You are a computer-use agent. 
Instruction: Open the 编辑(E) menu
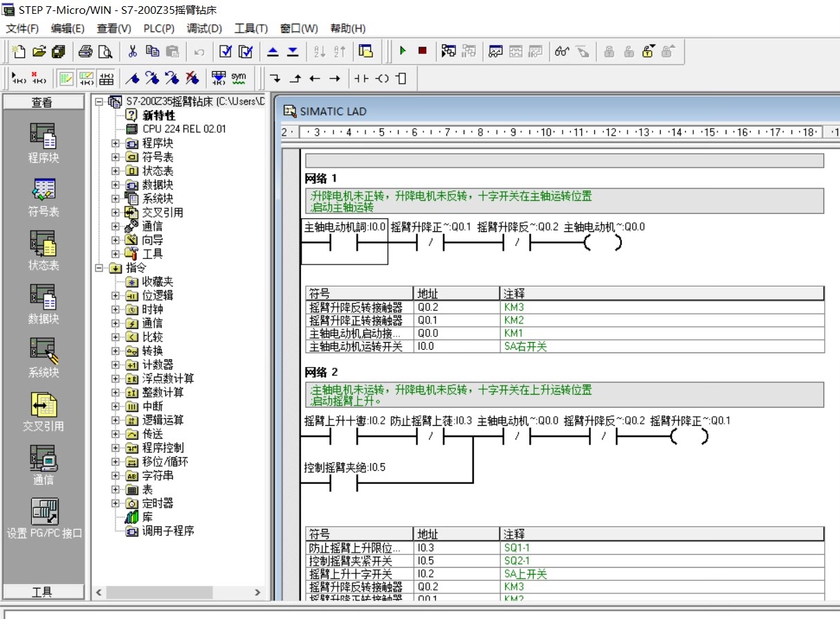[x=68, y=28]
